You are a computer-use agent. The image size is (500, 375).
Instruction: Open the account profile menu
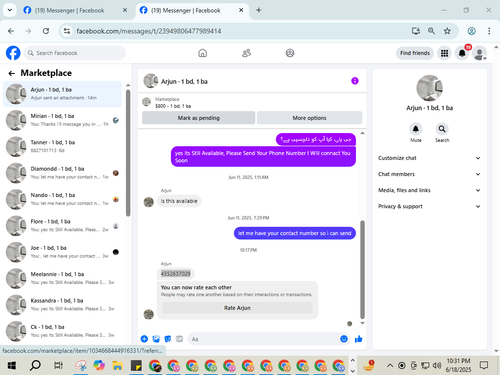point(480,53)
